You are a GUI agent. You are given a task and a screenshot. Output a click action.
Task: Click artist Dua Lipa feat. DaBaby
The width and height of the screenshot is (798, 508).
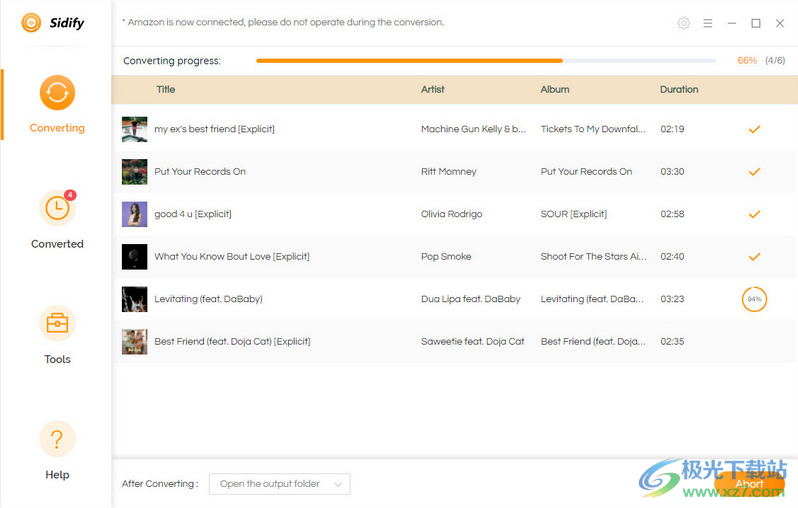click(471, 299)
